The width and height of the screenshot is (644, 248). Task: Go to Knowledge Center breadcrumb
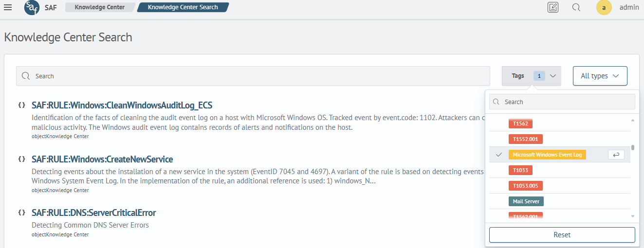point(100,7)
